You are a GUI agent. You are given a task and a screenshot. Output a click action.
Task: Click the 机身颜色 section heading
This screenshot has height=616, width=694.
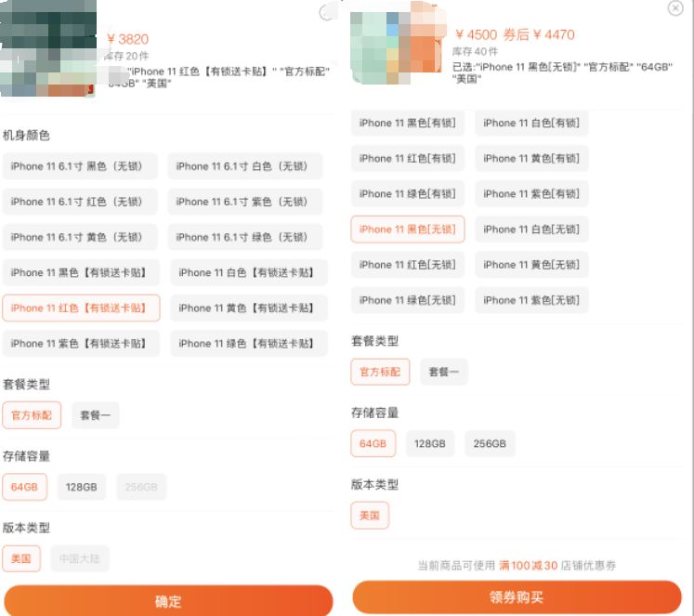click(x=27, y=135)
